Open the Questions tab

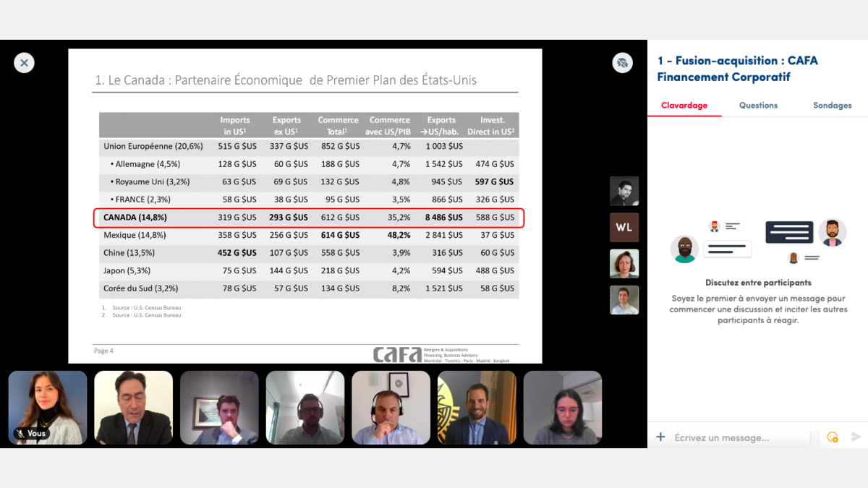point(758,106)
